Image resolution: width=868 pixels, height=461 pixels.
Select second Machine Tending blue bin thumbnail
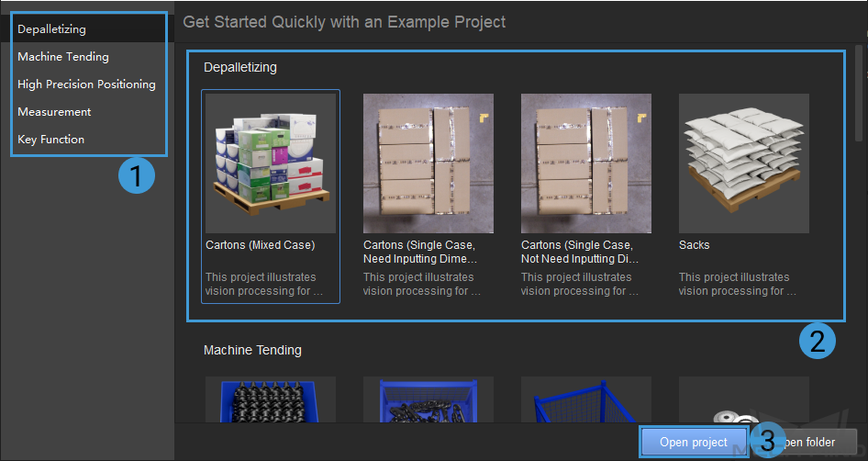tap(428, 399)
